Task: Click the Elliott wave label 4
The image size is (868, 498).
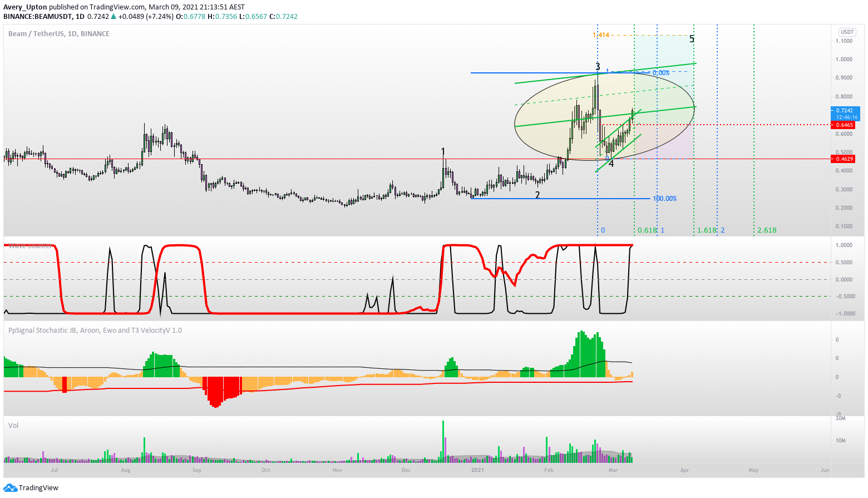Action: [x=611, y=164]
